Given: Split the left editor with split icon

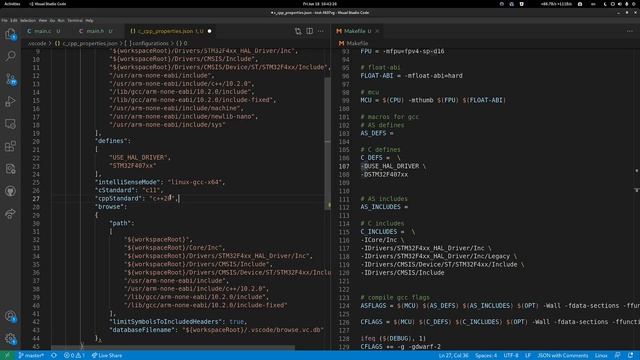Looking at the screenshot, I should pos(310,31).
